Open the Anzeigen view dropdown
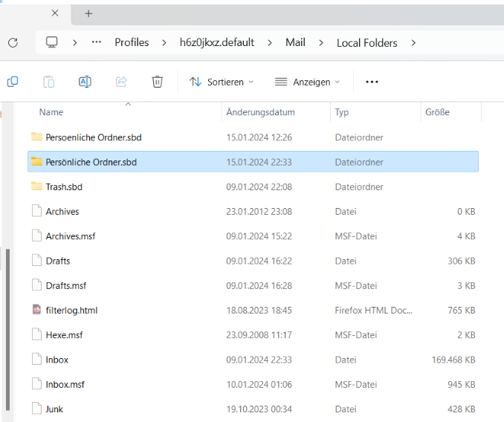Screen dimensions: 504x422 pos(307,82)
